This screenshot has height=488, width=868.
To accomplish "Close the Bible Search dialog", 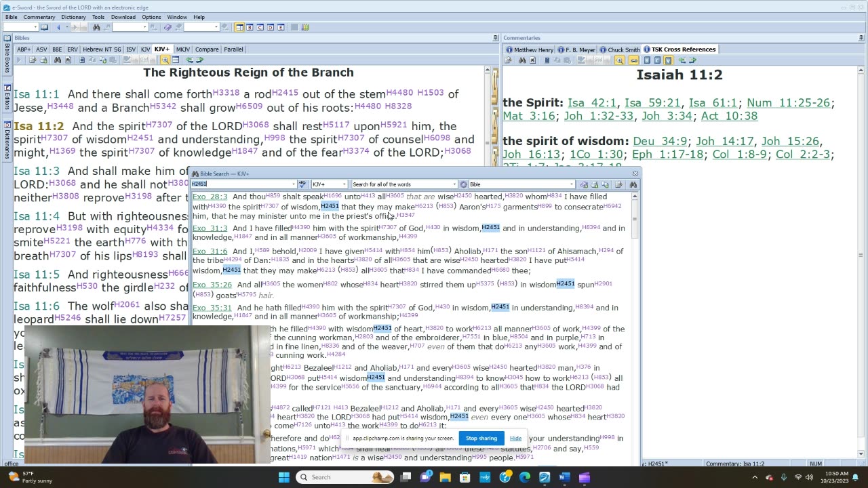I will point(635,174).
